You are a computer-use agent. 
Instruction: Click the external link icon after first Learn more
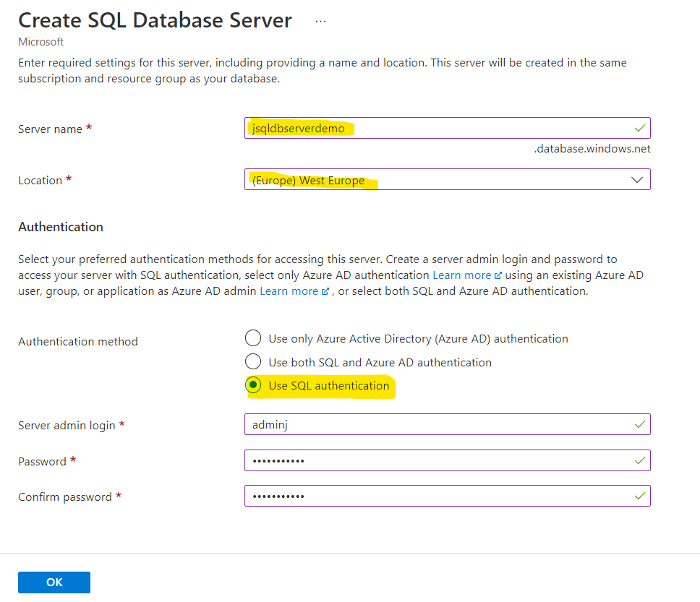coord(498,275)
